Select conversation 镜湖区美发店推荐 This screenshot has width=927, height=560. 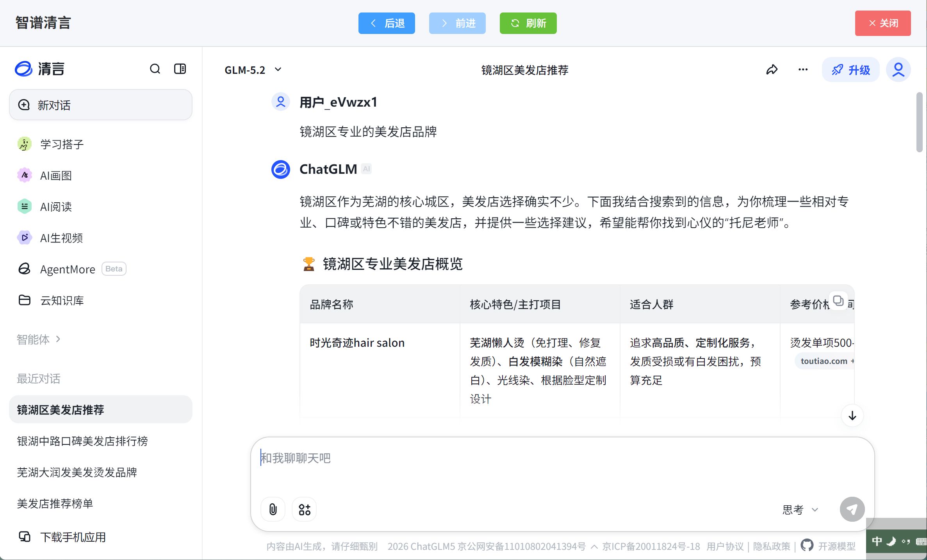pyautogui.click(x=101, y=410)
